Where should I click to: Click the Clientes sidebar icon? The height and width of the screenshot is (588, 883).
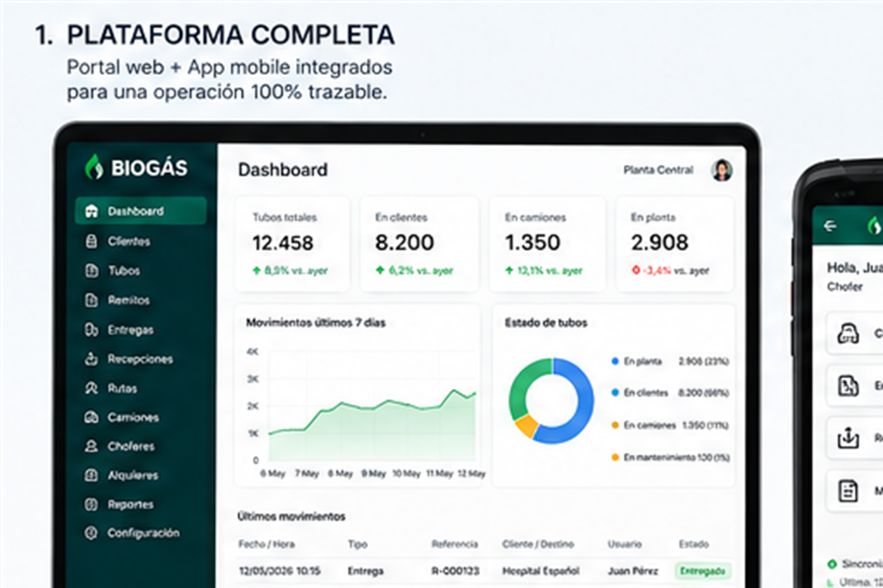[x=91, y=241]
